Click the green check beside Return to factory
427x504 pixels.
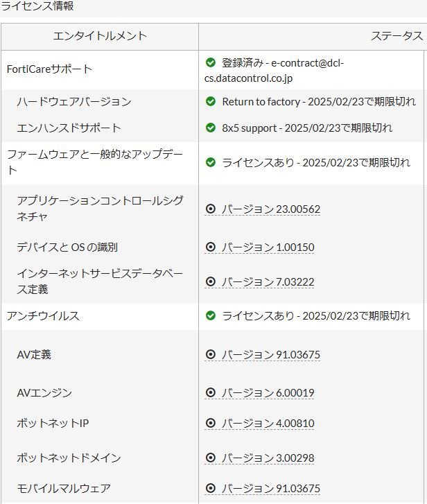(x=211, y=102)
